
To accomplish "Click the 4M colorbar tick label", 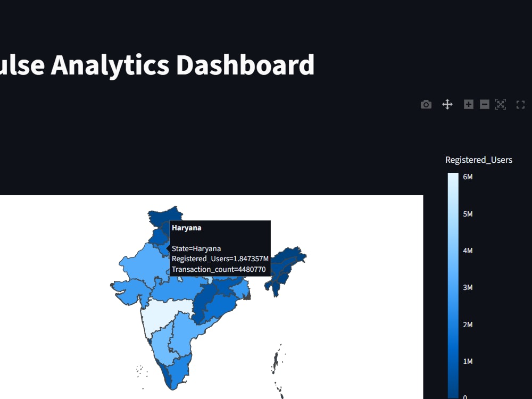I will (468, 251).
